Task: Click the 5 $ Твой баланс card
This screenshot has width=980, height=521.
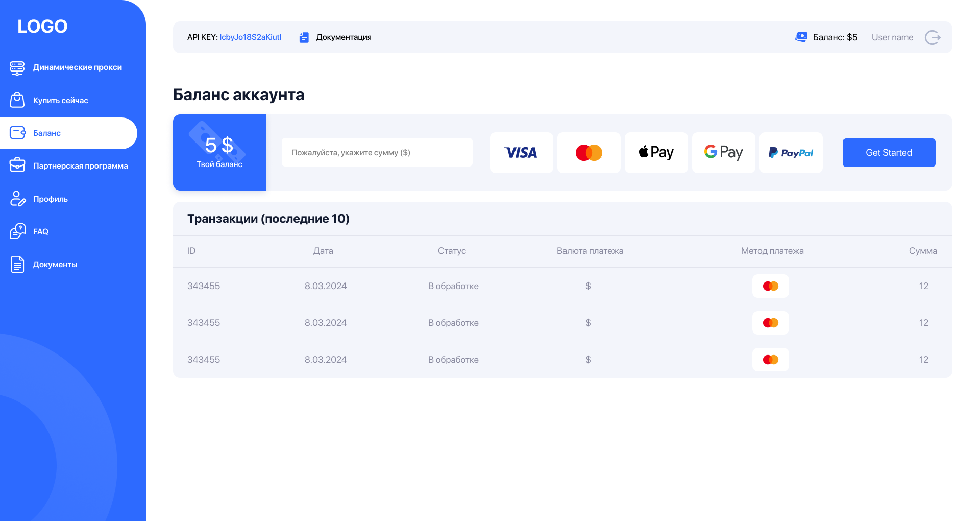Action: pyautogui.click(x=219, y=152)
